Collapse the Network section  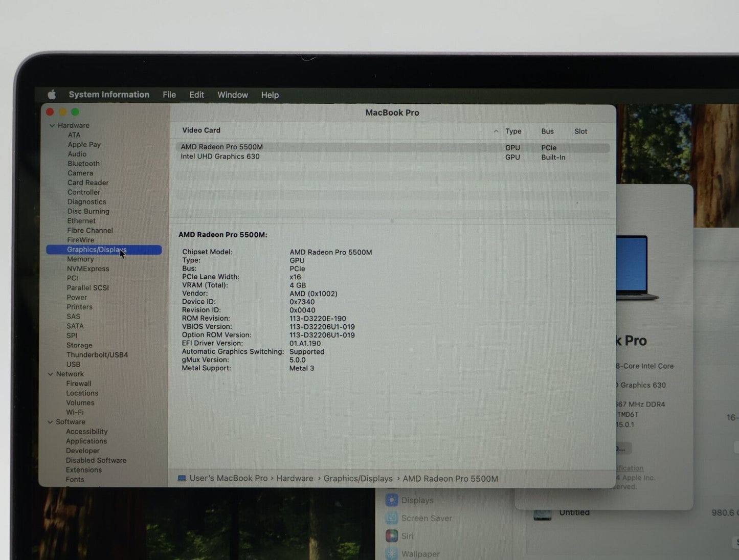(50, 374)
